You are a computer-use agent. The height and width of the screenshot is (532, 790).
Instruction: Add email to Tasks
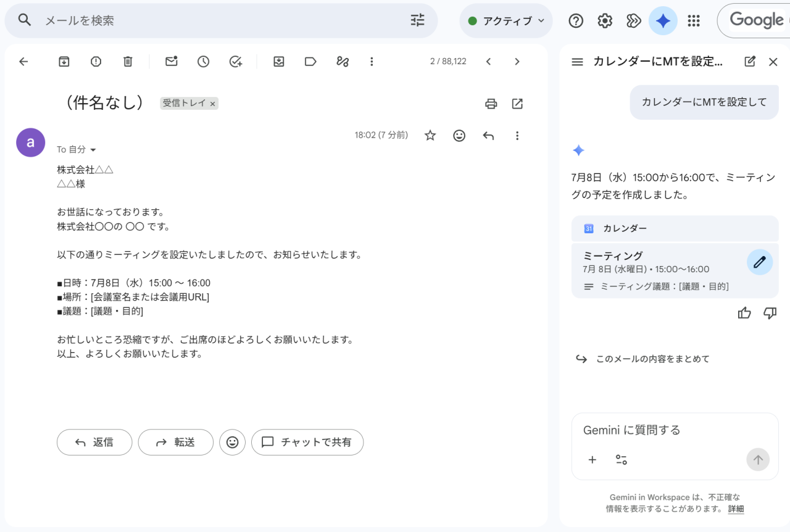pyautogui.click(x=235, y=61)
